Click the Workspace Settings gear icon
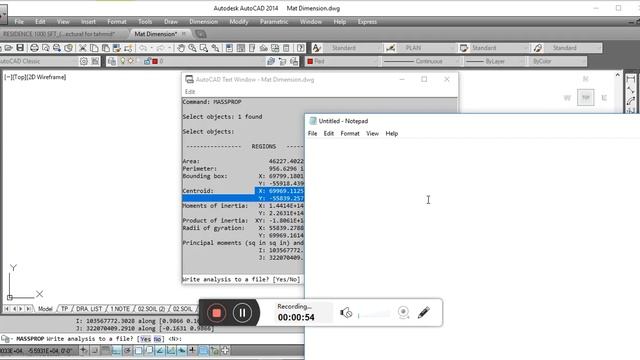This screenshot has width=640, height=360. [x=84, y=61]
